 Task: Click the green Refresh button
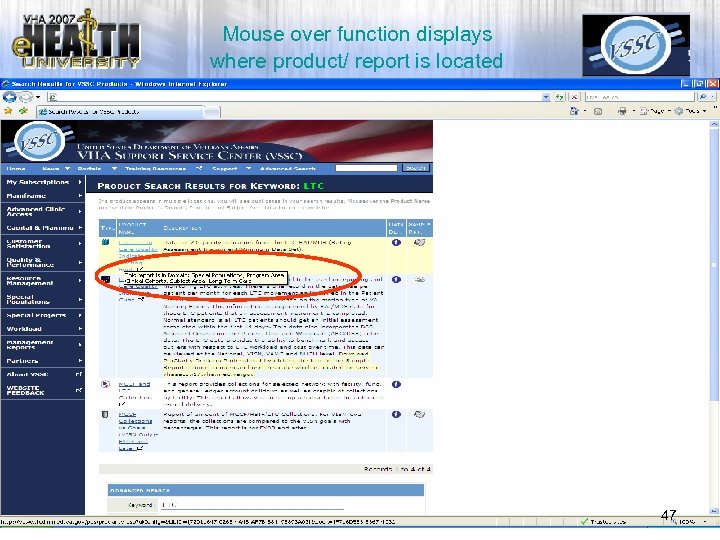point(559,97)
